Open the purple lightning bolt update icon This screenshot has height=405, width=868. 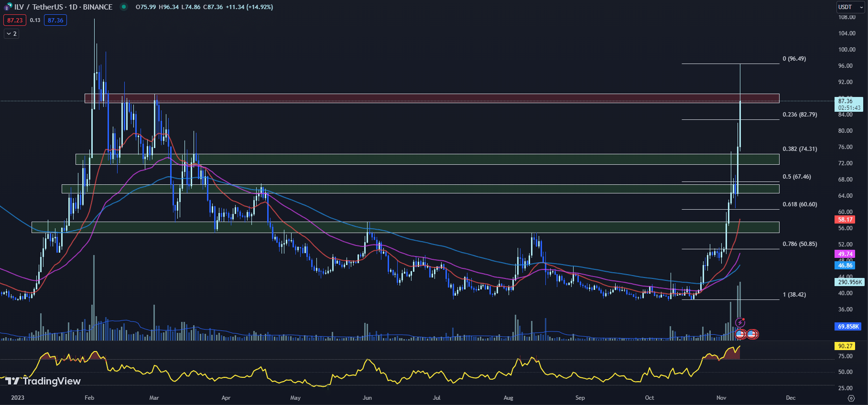(740, 323)
